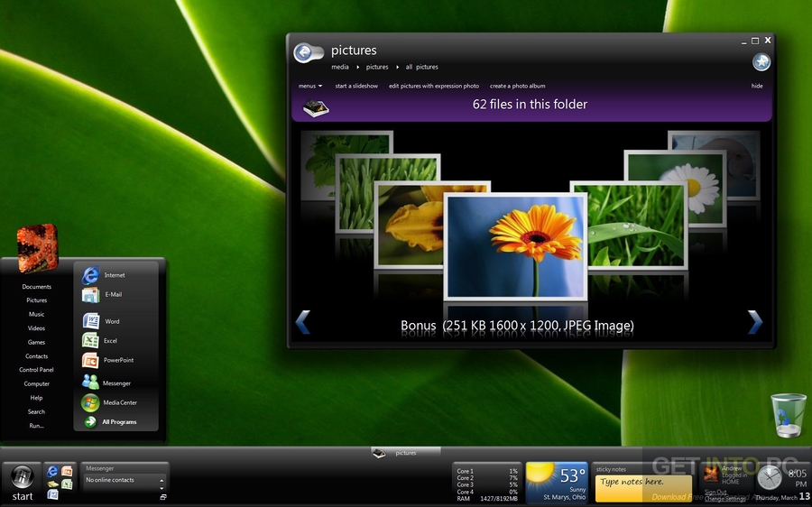Expand All Programs in start menu
The width and height of the screenshot is (812, 507).
coord(110,422)
